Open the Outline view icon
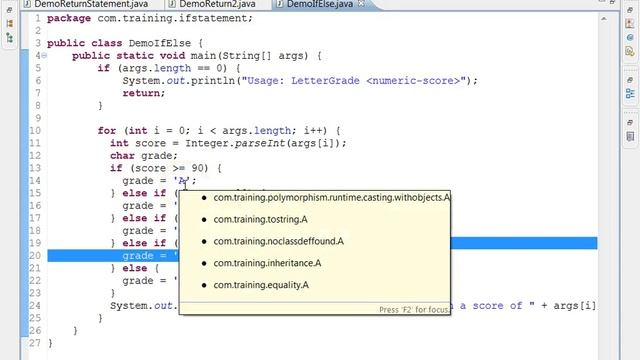The height and width of the screenshot is (360, 640). (x=630, y=94)
